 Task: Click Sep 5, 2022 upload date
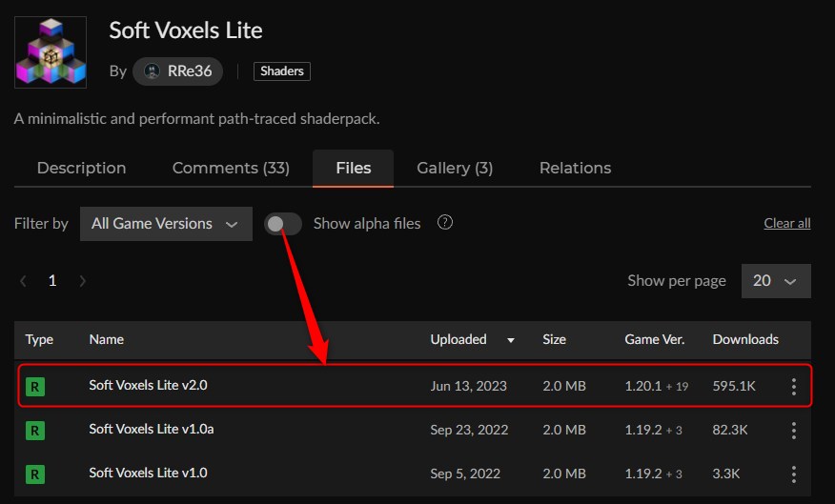[465, 474]
